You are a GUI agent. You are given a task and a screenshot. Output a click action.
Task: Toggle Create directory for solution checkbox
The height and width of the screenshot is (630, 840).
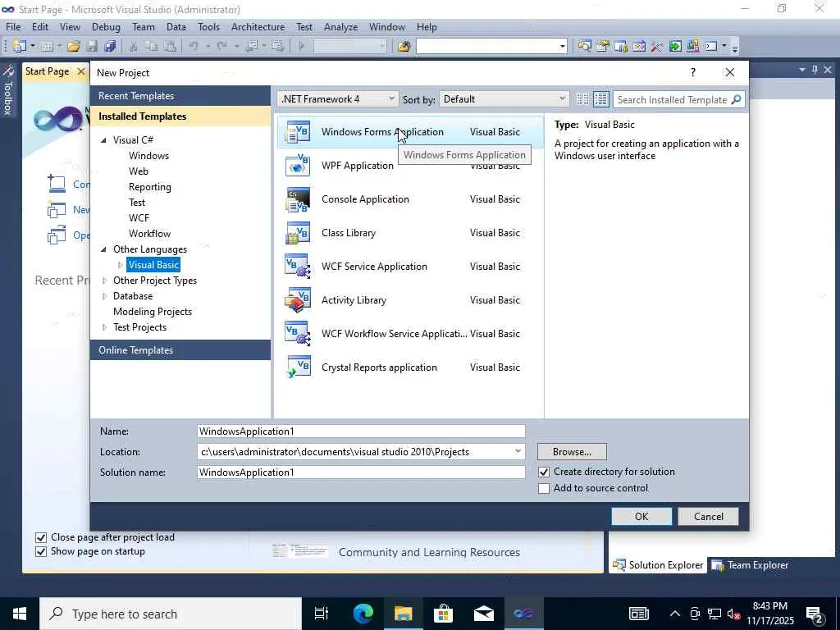pos(544,472)
